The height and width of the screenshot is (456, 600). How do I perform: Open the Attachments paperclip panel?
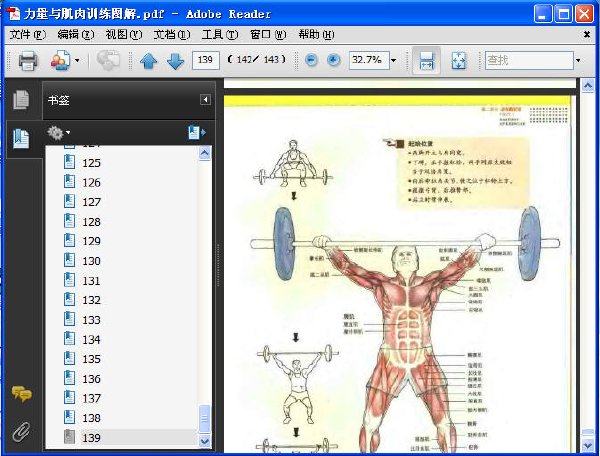pyautogui.click(x=21, y=432)
